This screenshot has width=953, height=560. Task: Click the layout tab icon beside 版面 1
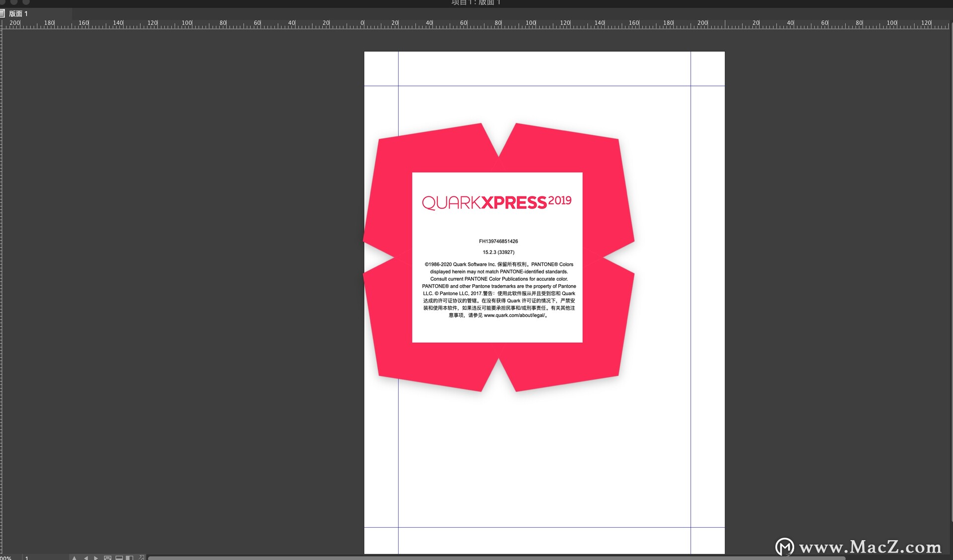(2, 13)
